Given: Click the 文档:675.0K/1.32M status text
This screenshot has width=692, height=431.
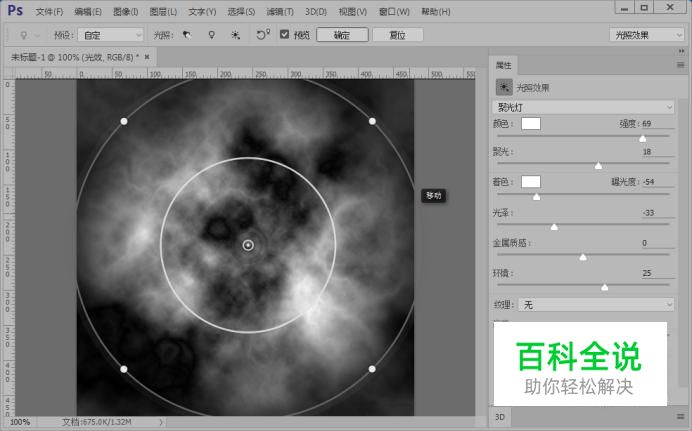Looking at the screenshot, I should click(x=97, y=422).
